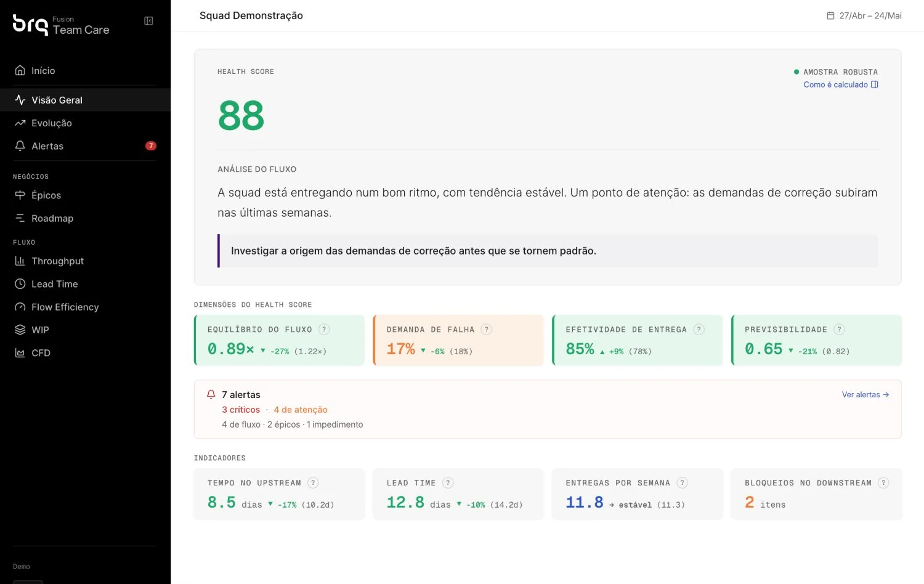This screenshot has width=924, height=584.
Task: Open help for Efetividade de Entrega
Action: (699, 330)
